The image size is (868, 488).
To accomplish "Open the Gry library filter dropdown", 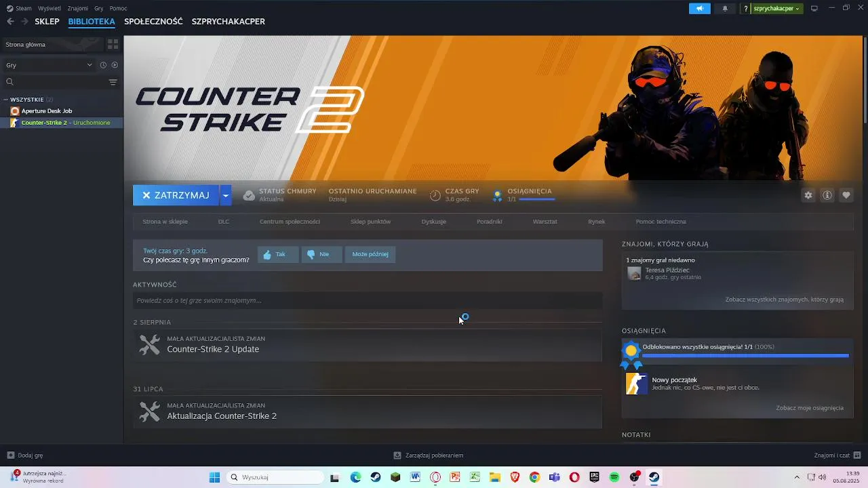I will click(x=49, y=65).
